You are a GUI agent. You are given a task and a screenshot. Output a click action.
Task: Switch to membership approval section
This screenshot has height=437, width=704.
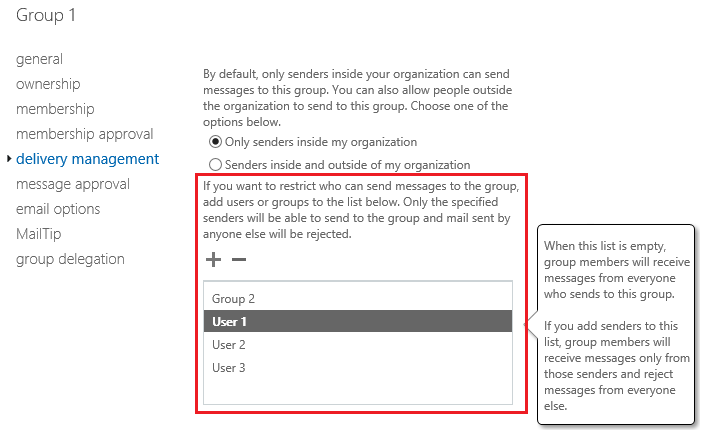tap(85, 134)
